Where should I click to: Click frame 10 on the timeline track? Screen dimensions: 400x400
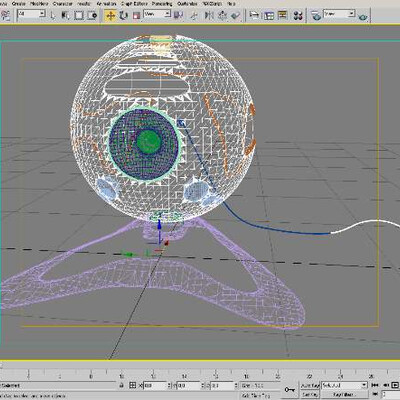[x=122, y=373]
